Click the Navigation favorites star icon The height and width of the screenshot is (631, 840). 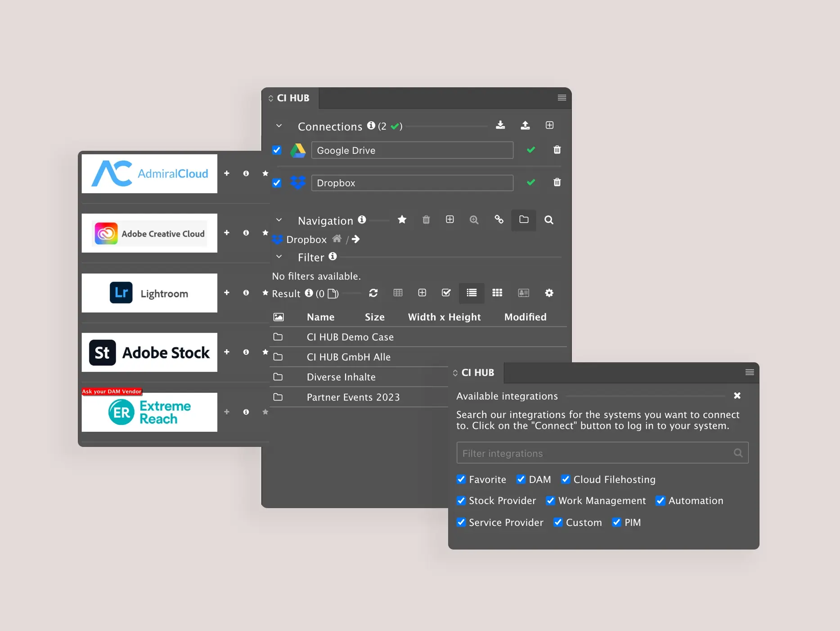(x=402, y=219)
